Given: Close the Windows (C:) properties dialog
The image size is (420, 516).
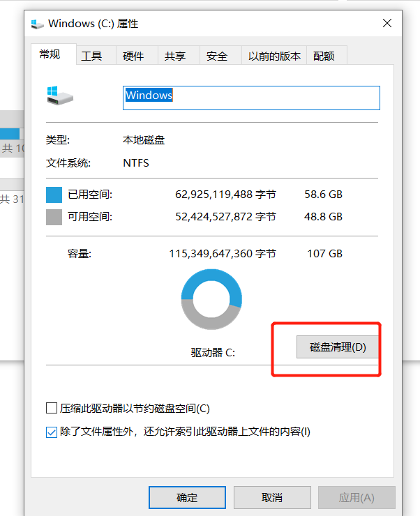Looking at the screenshot, I should click(x=387, y=23).
